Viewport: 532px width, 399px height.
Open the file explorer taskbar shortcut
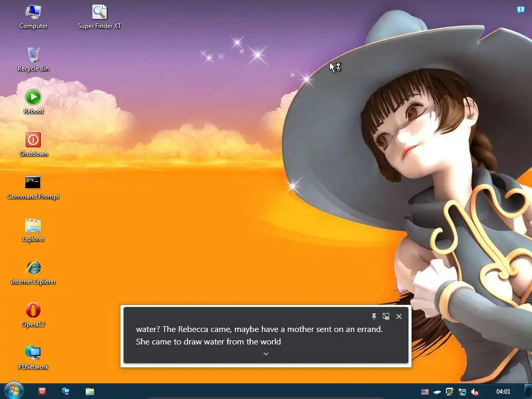tap(89, 391)
